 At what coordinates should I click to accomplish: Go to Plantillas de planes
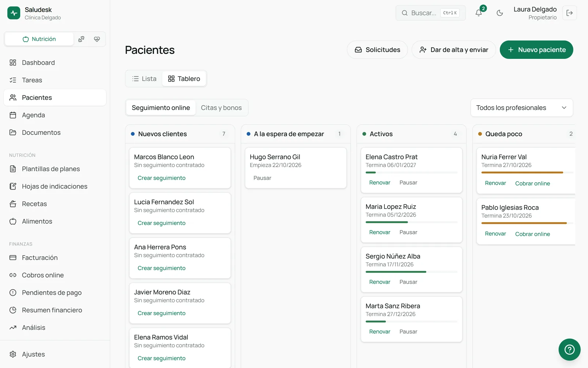click(x=55, y=169)
